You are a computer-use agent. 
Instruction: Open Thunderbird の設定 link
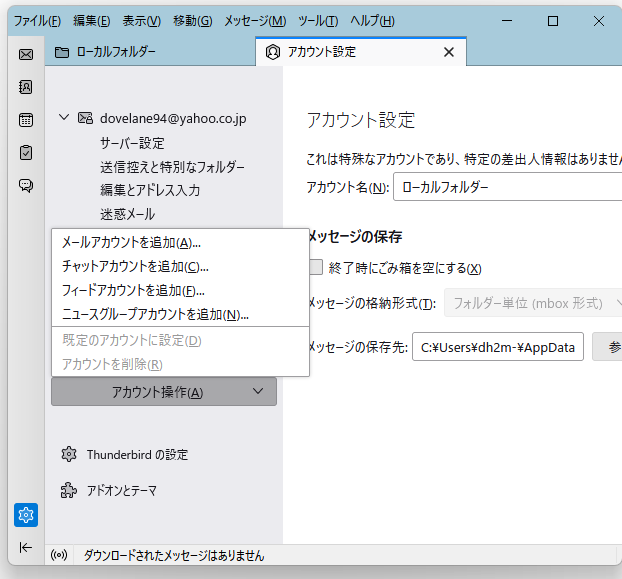[137, 454]
